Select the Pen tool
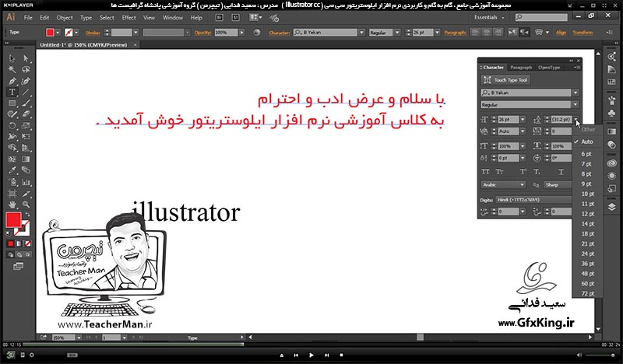Viewport: 623px width, 364px height. coord(12,81)
